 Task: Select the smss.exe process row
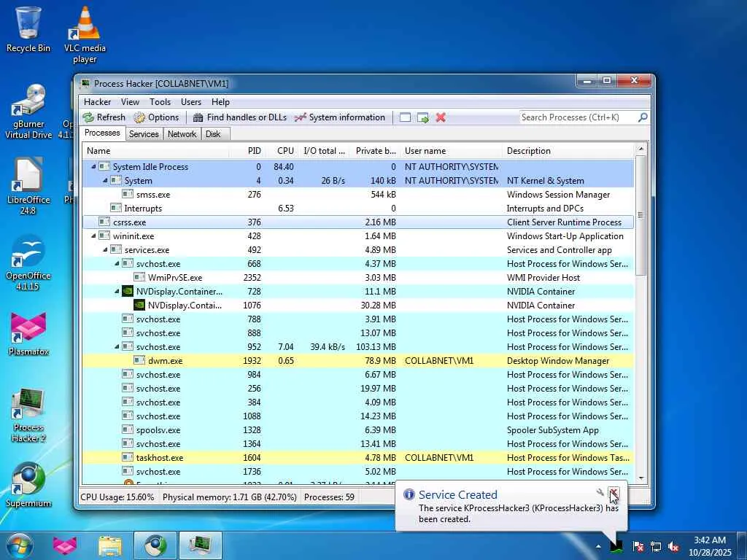point(358,194)
